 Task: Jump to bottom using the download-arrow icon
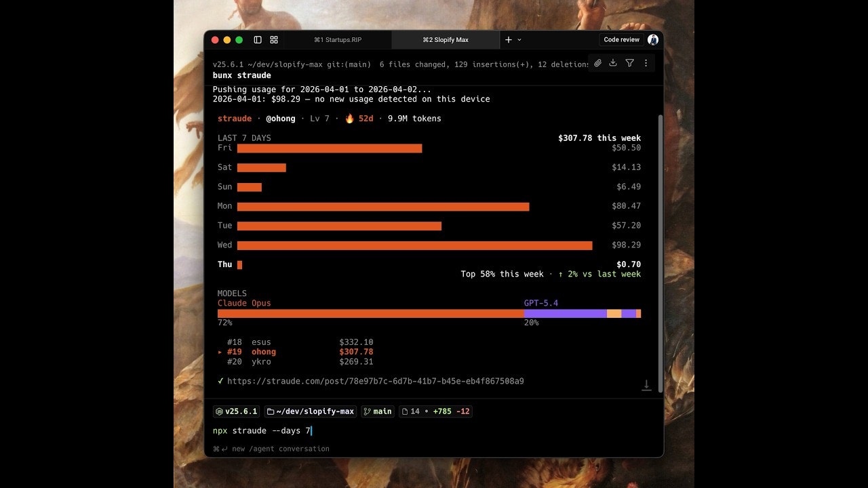tap(646, 385)
